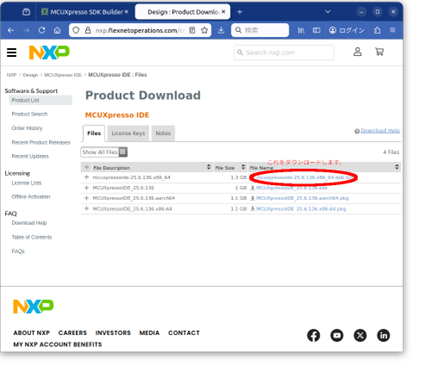Click the Facebook icon in footer
This screenshot has height=372, width=425.
pyautogui.click(x=313, y=335)
